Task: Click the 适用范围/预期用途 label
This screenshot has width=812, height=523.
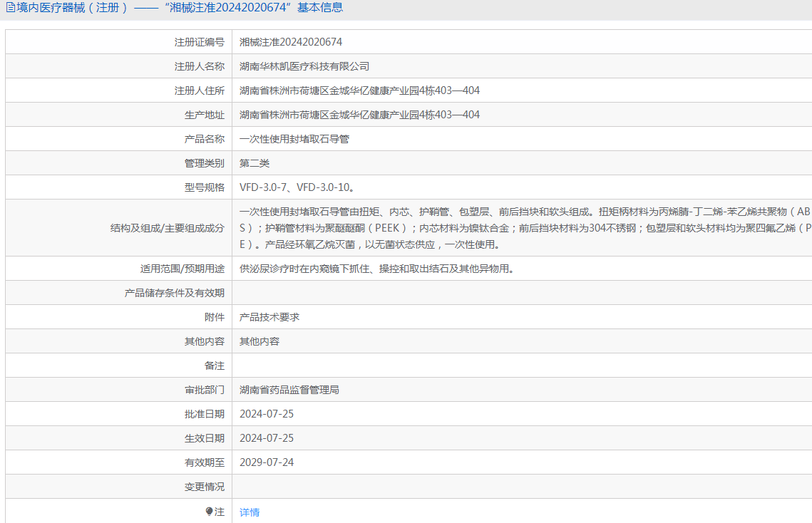Action: tap(183, 269)
